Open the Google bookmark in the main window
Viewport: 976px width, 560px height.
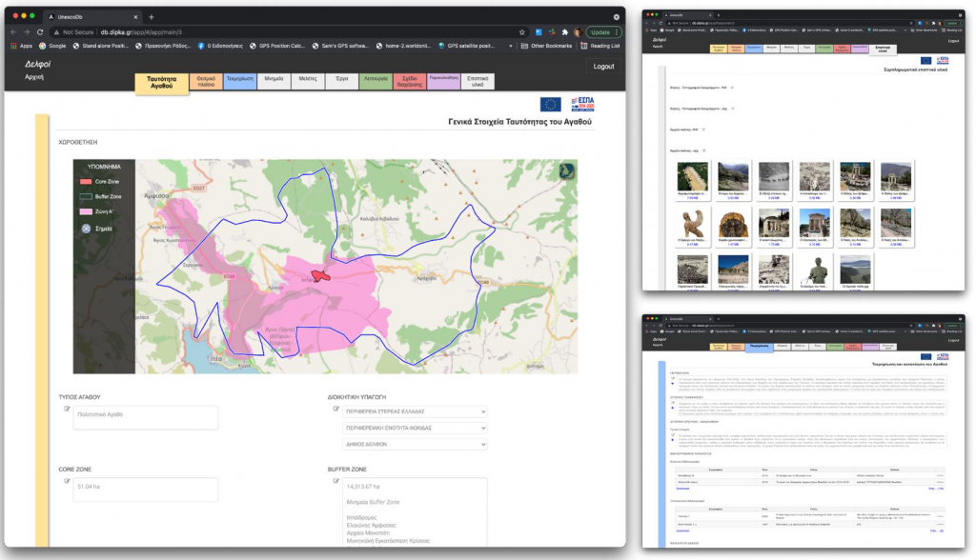pyautogui.click(x=52, y=46)
